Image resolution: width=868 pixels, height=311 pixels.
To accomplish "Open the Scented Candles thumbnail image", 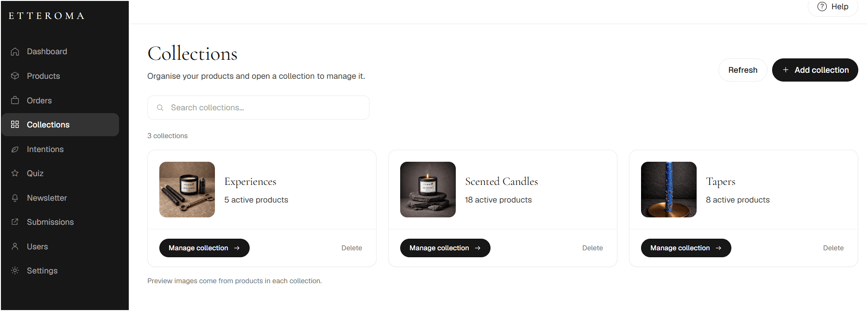I will pos(428,190).
